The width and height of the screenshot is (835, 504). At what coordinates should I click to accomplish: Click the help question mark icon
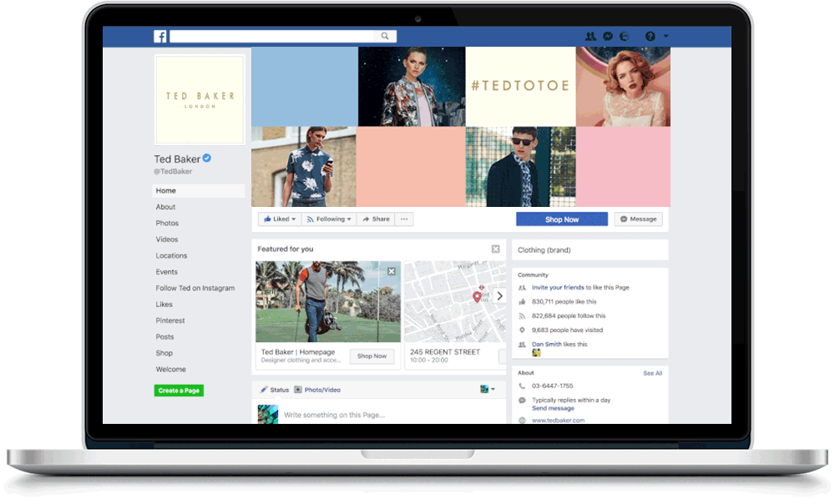tap(650, 36)
